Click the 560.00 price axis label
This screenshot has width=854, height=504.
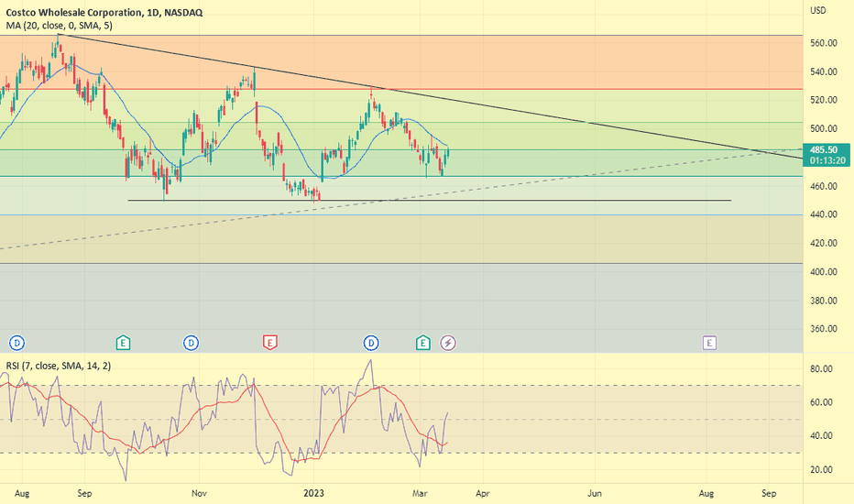coord(824,43)
